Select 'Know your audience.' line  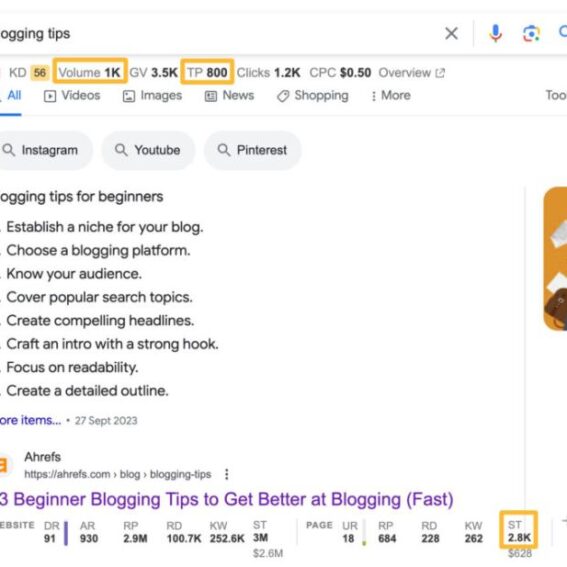click(x=74, y=274)
